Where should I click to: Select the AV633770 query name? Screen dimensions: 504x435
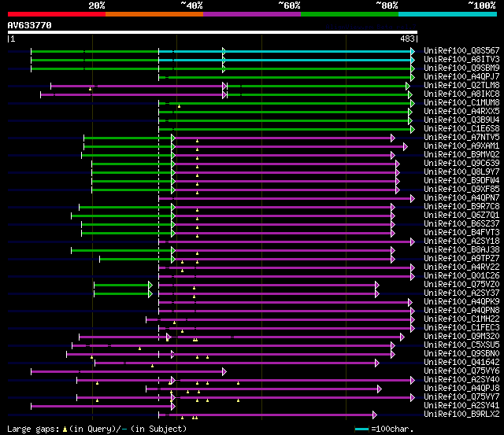click(x=30, y=25)
